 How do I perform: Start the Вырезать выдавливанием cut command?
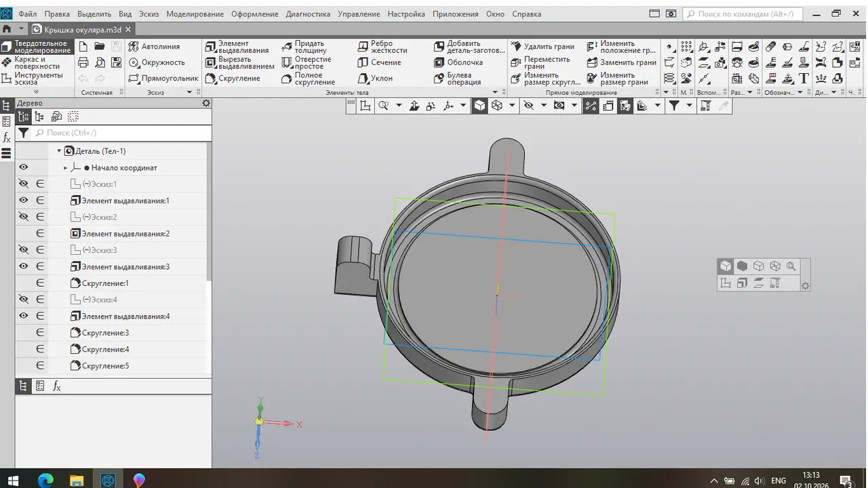tap(239, 62)
